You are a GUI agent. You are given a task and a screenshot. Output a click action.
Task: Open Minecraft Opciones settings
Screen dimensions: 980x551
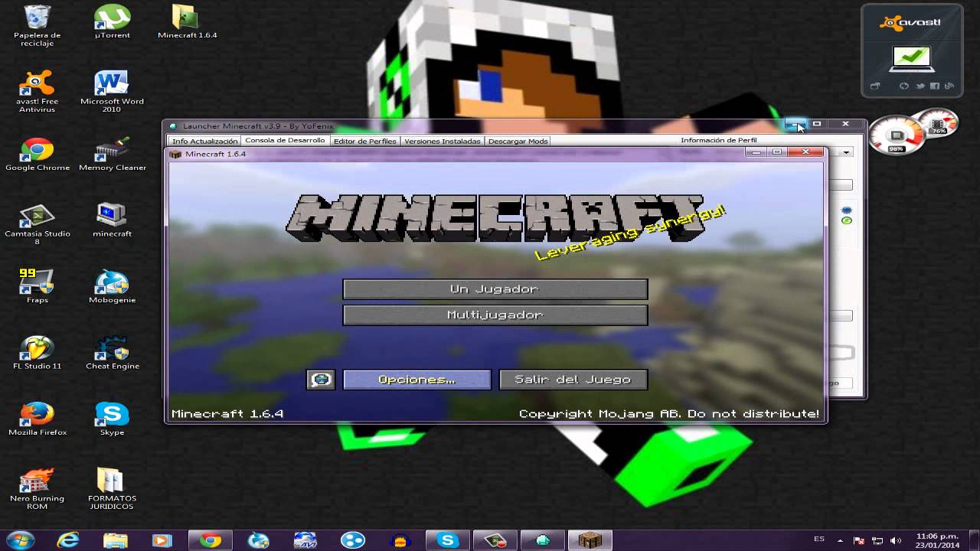tap(416, 380)
